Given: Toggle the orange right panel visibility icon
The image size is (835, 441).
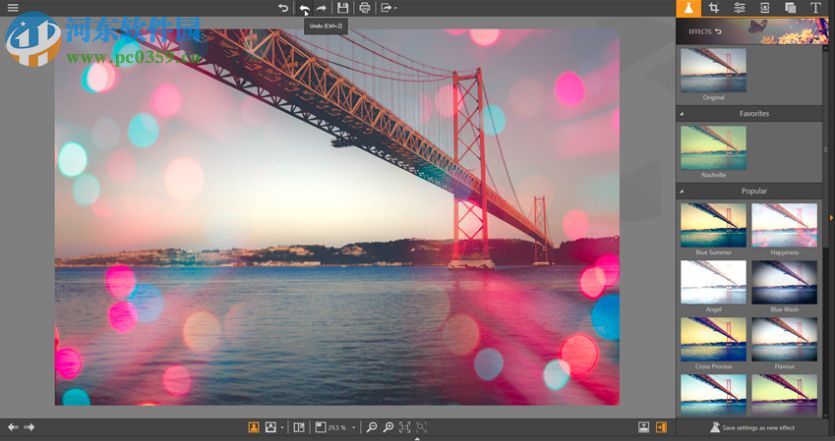Looking at the screenshot, I should (x=661, y=427).
